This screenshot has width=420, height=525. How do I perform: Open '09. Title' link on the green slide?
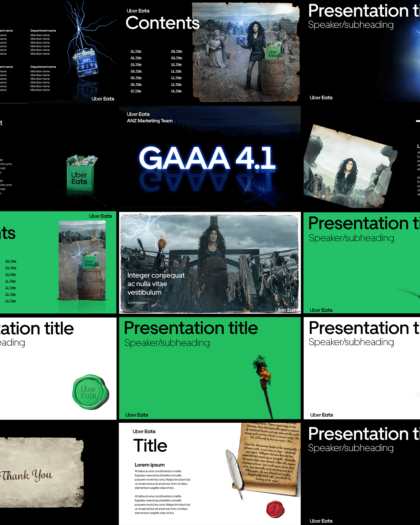coord(11,268)
